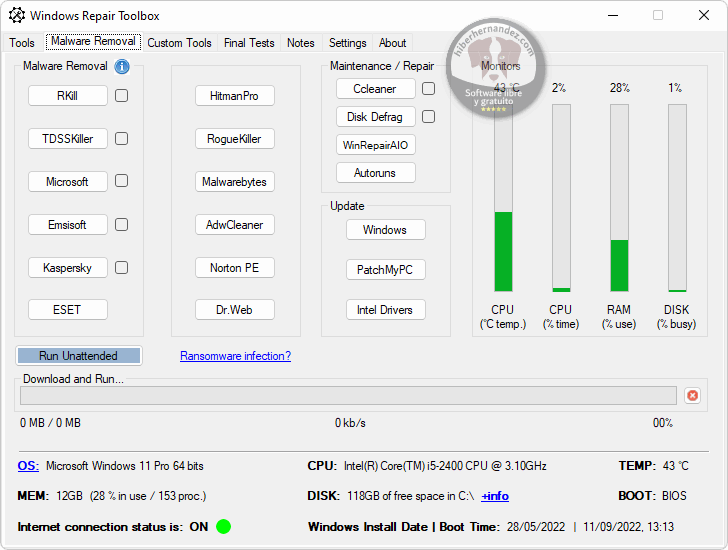Run HitmanPro
The height and width of the screenshot is (550, 728).
point(234,96)
